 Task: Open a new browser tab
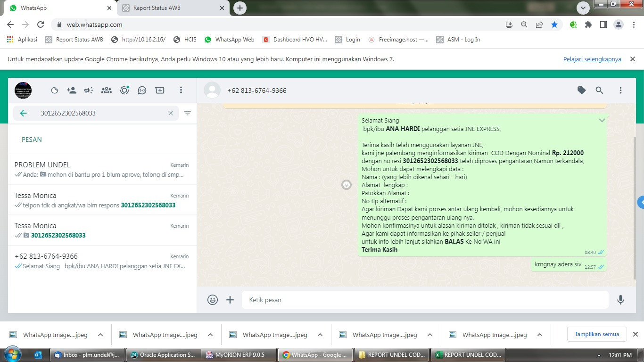[x=240, y=8]
